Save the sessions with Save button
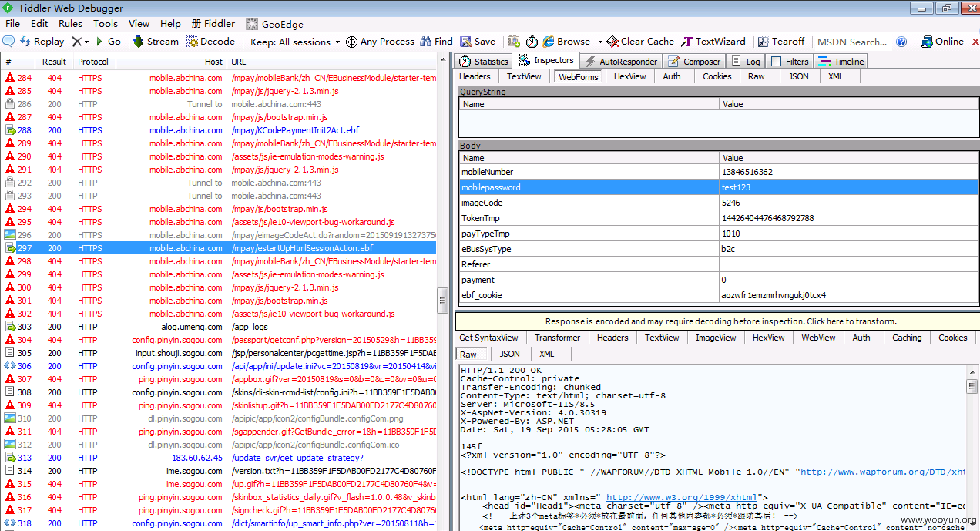 (478, 41)
